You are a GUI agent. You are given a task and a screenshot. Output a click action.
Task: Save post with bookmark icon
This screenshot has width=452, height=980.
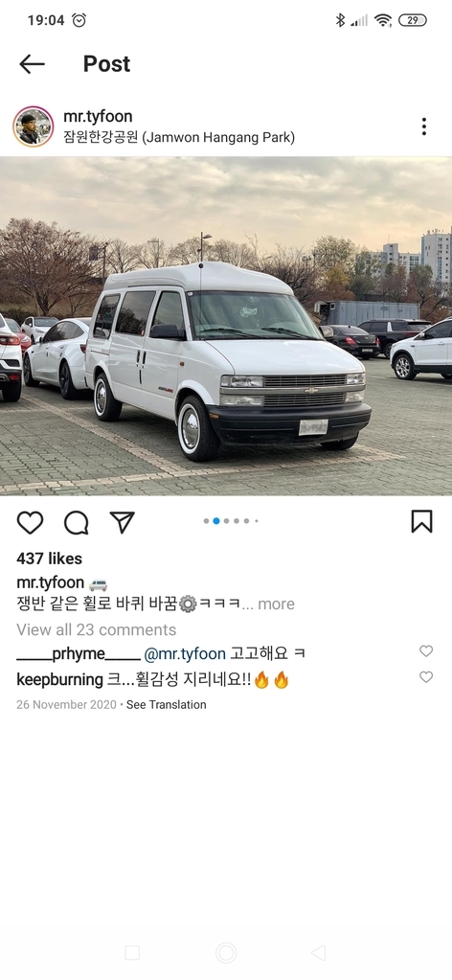pyautogui.click(x=422, y=521)
